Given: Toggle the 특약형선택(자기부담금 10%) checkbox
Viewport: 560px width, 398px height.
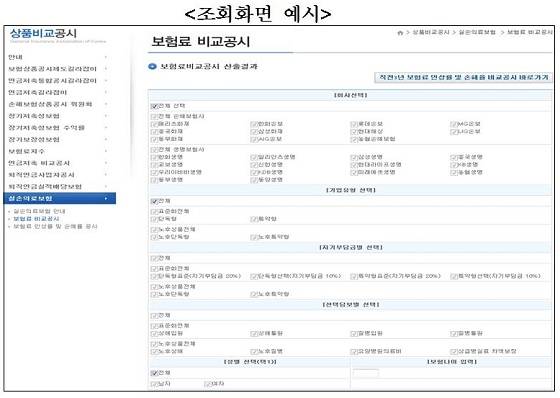Looking at the screenshot, I should coord(454,277).
